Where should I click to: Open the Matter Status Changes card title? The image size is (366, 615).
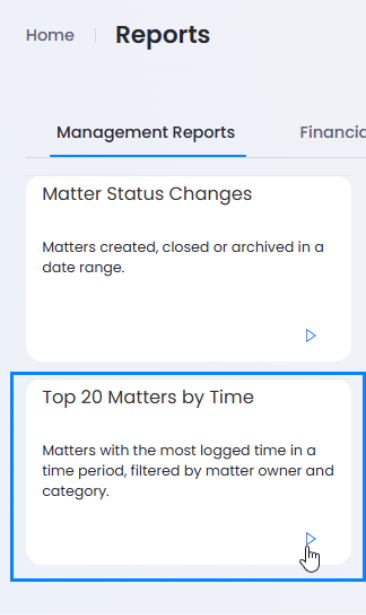click(x=147, y=194)
